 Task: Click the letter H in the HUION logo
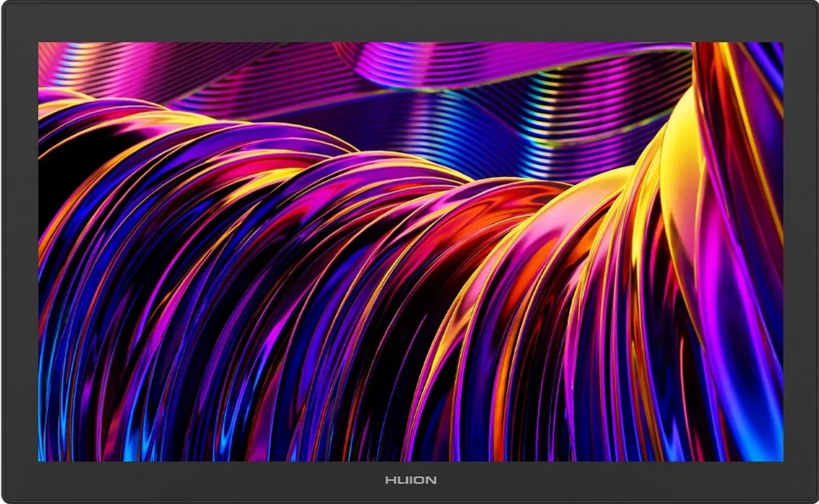389,480
